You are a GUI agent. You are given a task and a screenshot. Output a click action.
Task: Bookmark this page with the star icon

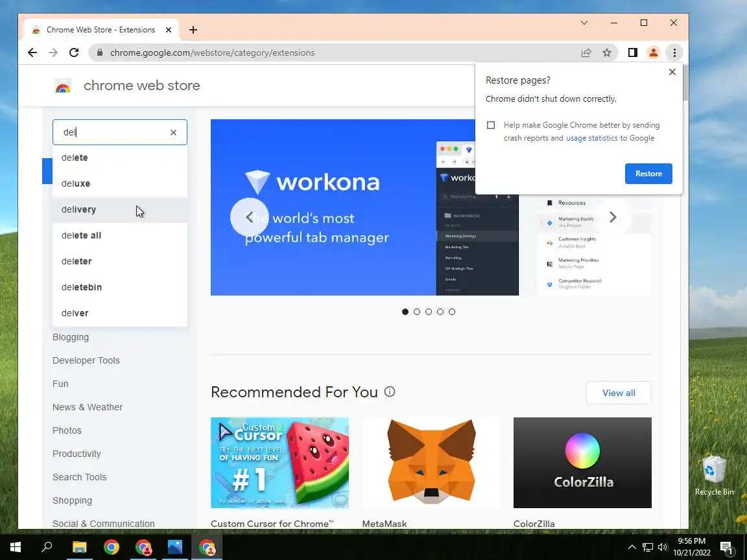(606, 53)
